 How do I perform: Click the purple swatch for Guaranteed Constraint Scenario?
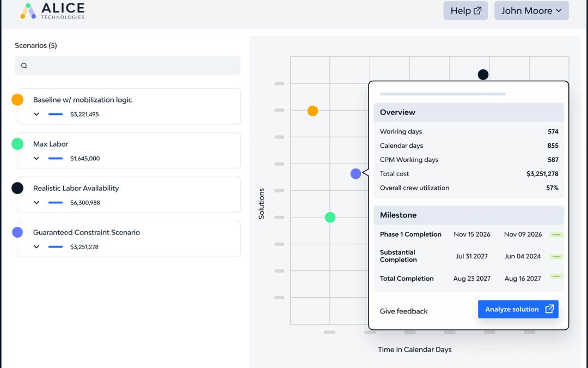(x=17, y=232)
